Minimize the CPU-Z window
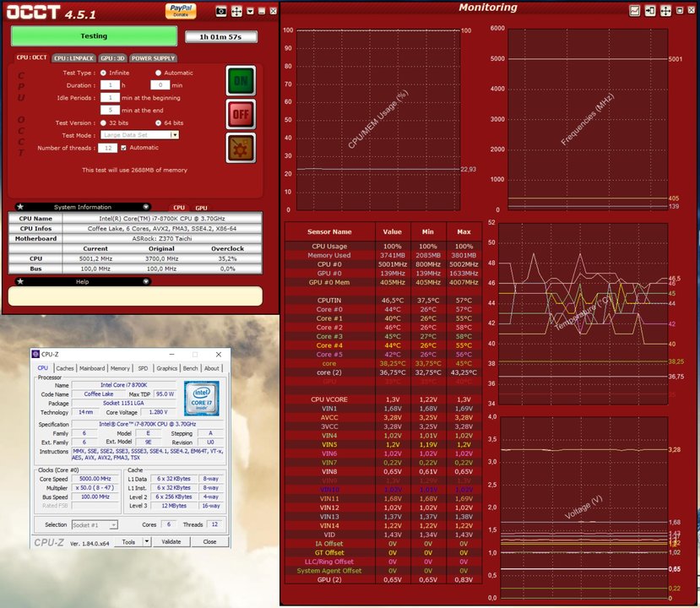This screenshot has height=608, width=700. click(172, 354)
